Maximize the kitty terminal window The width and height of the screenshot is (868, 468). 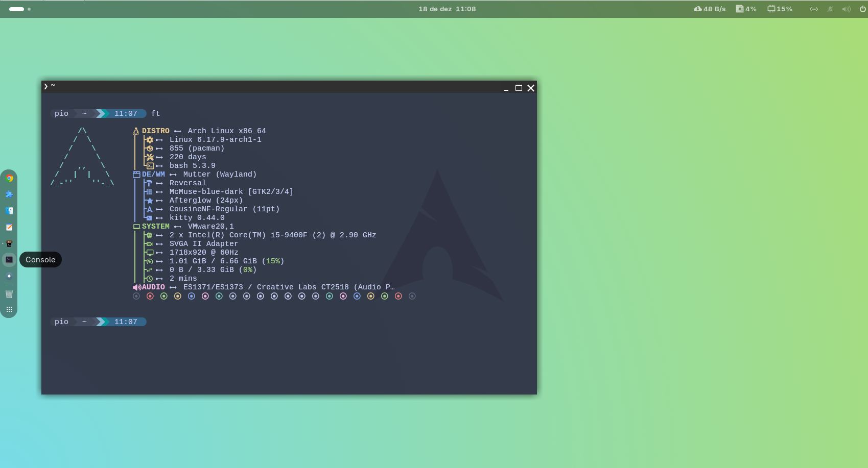click(x=519, y=88)
